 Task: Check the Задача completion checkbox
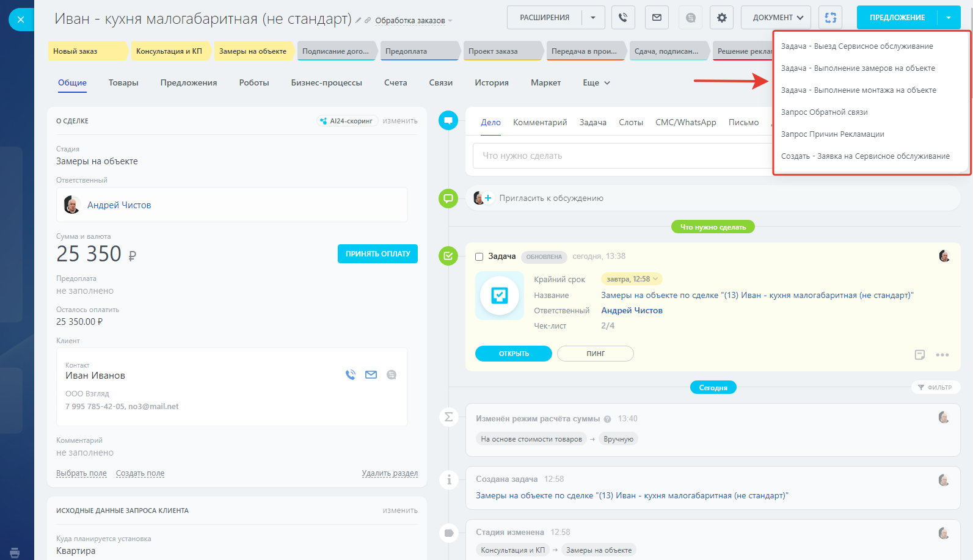pos(479,257)
